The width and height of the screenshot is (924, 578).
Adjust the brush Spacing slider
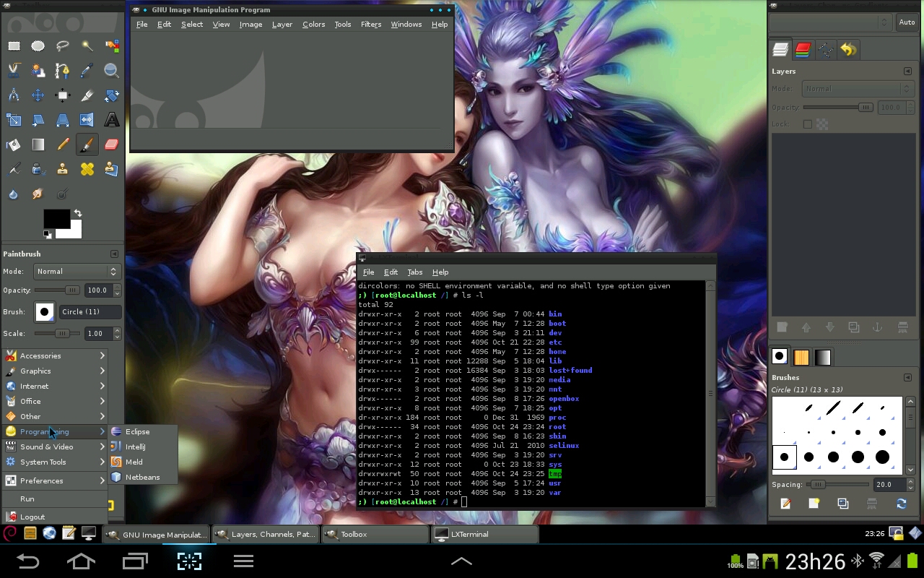pyautogui.click(x=839, y=484)
